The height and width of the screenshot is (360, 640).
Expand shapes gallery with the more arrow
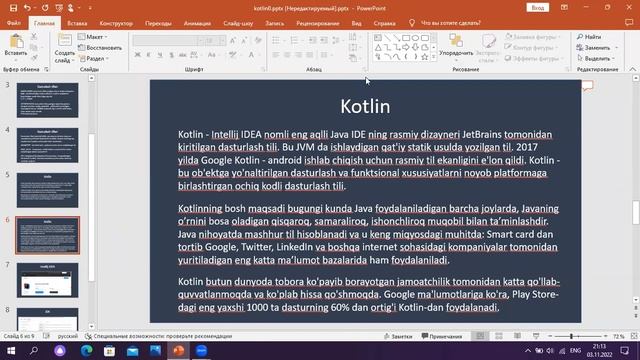[x=433, y=57]
